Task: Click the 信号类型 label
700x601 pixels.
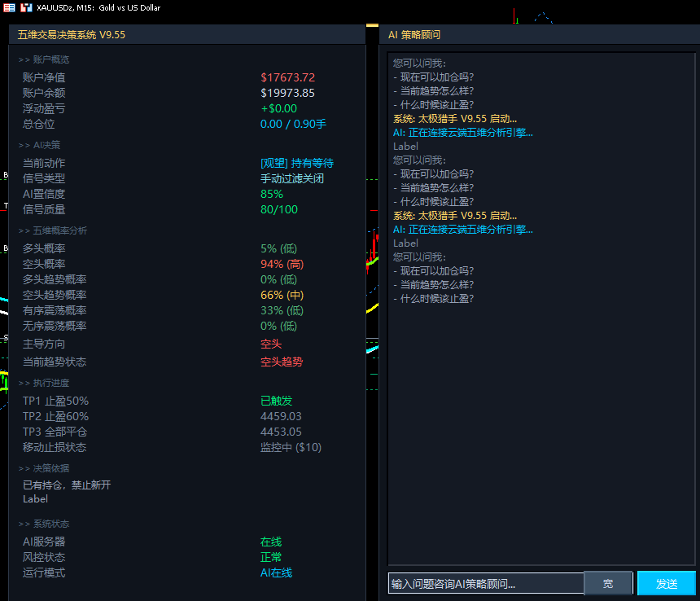Action: [x=44, y=178]
